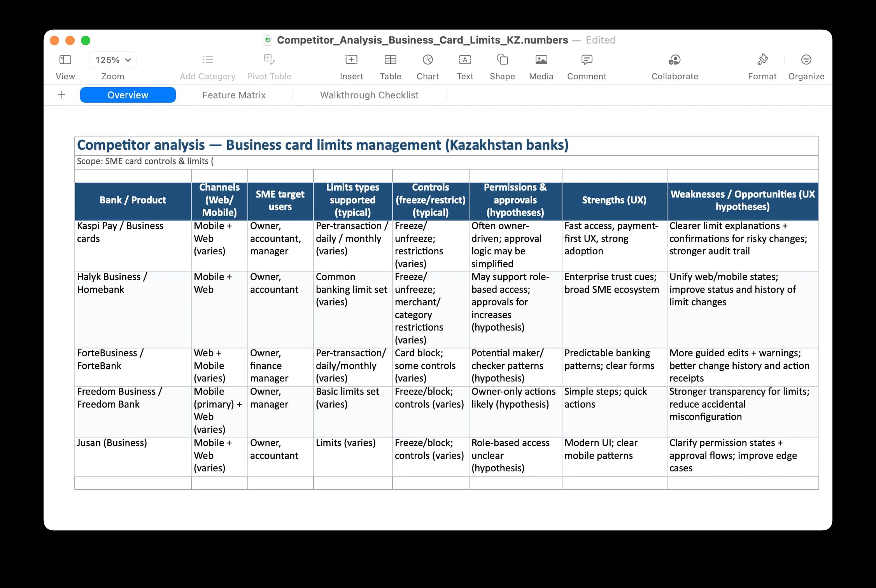
Task: Open the Insert menu
Action: click(x=351, y=66)
